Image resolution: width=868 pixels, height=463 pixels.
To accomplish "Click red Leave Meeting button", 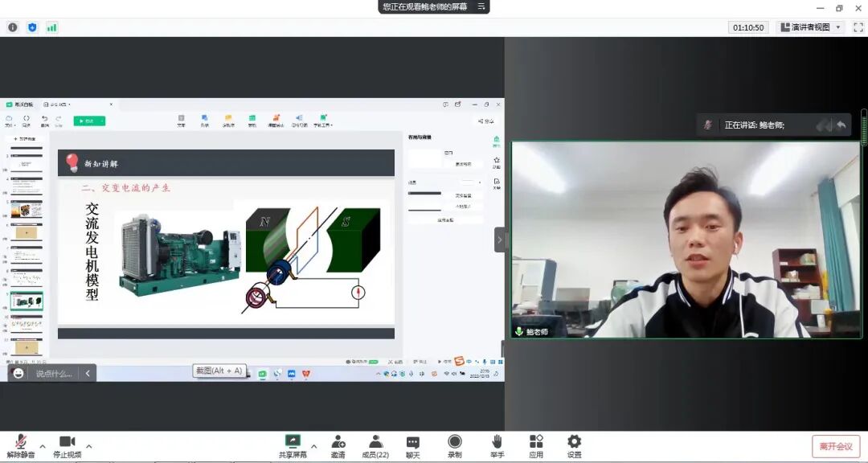I will click(x=836, y=446).
